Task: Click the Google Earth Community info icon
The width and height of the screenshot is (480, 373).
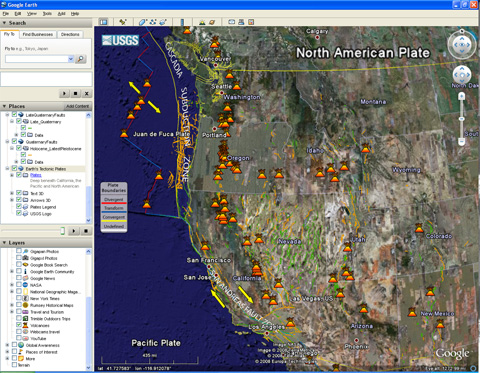Action: tap(25, 271)
